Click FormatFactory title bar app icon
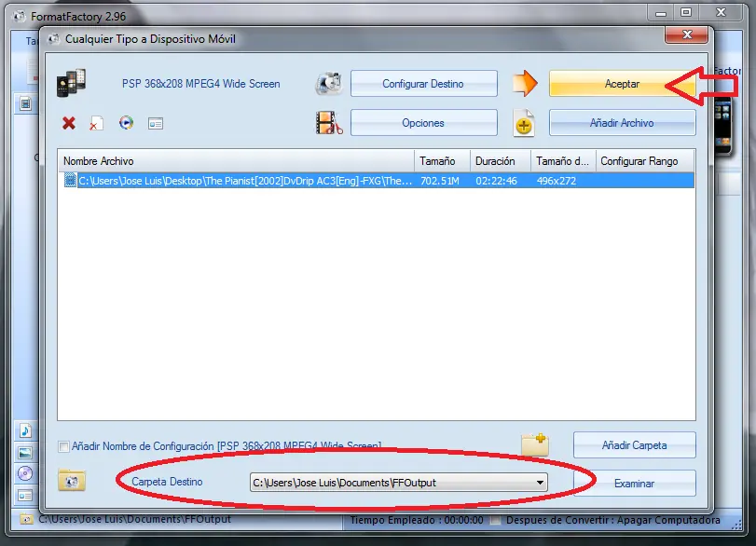The image size is (756, 546). 20,17
